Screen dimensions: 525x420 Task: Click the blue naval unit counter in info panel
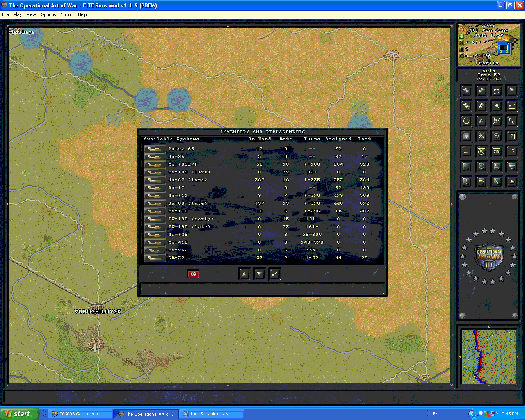coord(504,48)
